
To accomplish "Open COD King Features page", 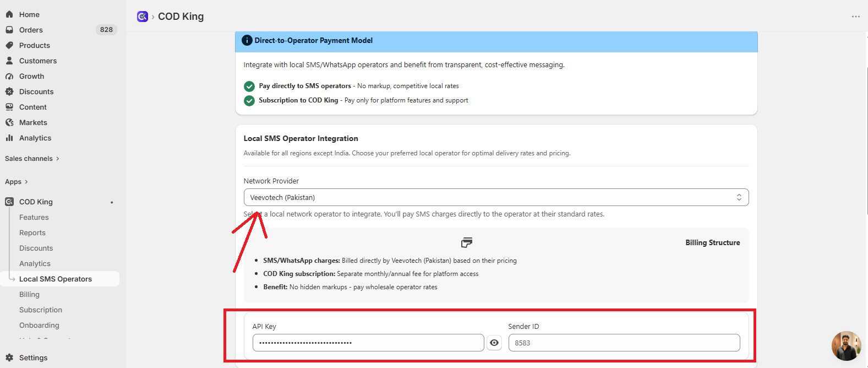I will pos(34,217).
